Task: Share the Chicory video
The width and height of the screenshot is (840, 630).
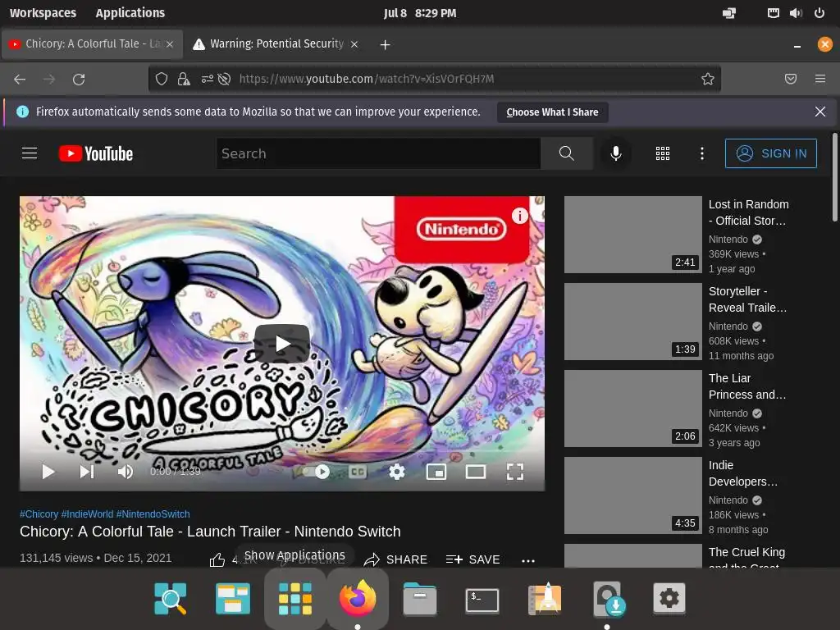Action: (x=395, y=559)
